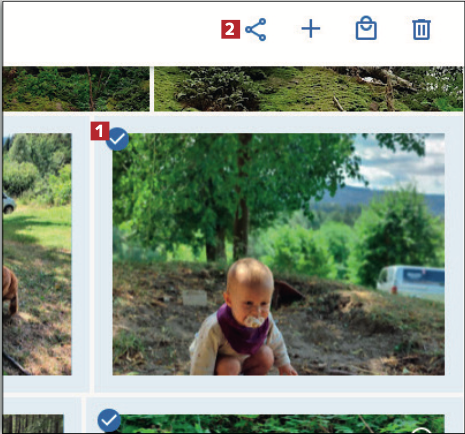Select the mossy forest floor photo at top right
This screenshot has width=465, height=434.
pyautogui.click(x=308, y=89)
